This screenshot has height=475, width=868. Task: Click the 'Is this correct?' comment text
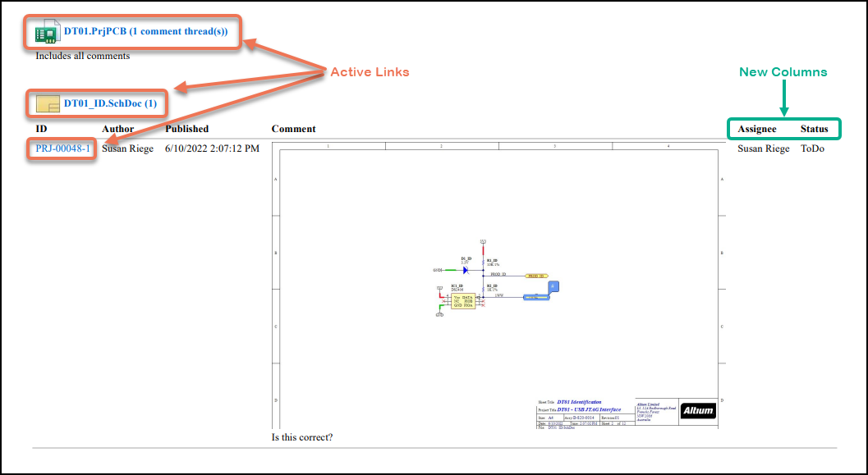click(x=302, y=437)
